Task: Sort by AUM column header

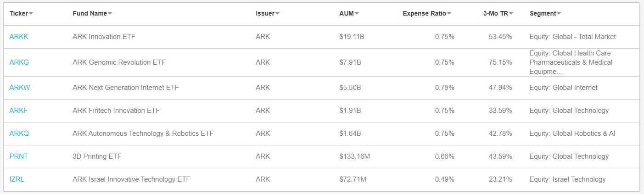Action: pos(349,13)
